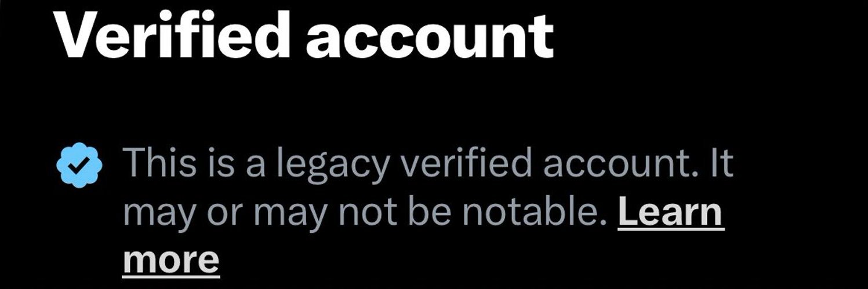Click the underlined word 'more'
The width and height of the screenshot is (868, 289).
click(x=172, y=259)
